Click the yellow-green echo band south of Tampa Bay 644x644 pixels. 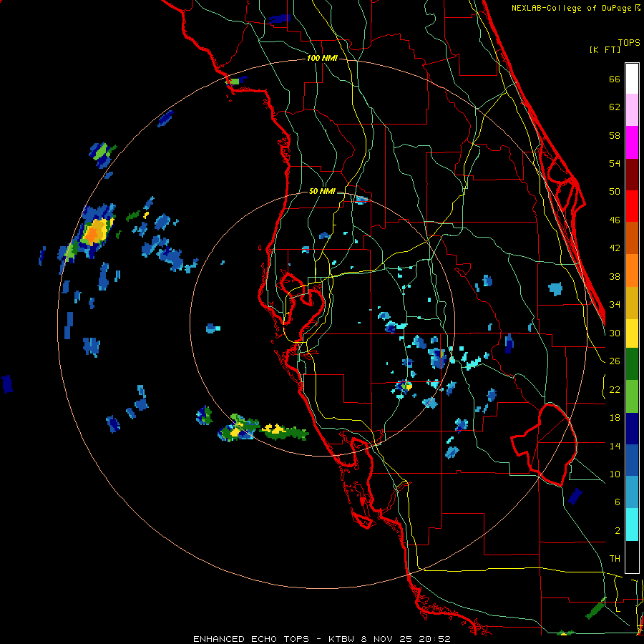click(286, 431)
